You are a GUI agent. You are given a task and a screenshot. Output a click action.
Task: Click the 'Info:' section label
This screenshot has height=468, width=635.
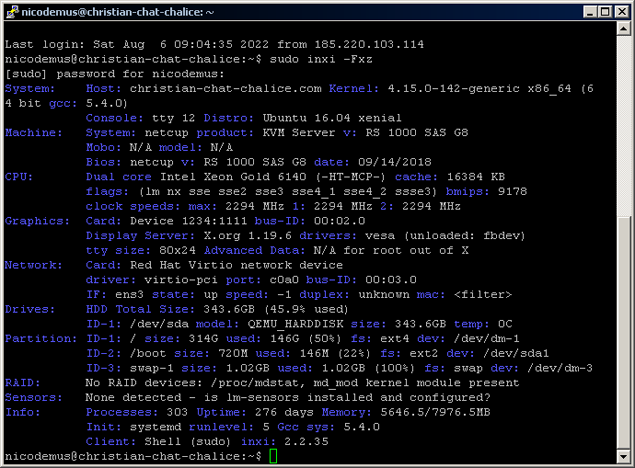click(24, 412)
